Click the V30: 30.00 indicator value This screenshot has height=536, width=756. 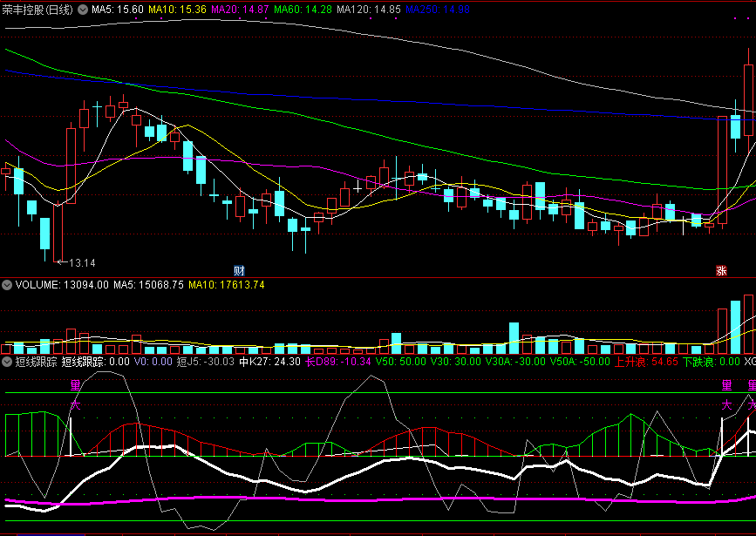[456, 362]
